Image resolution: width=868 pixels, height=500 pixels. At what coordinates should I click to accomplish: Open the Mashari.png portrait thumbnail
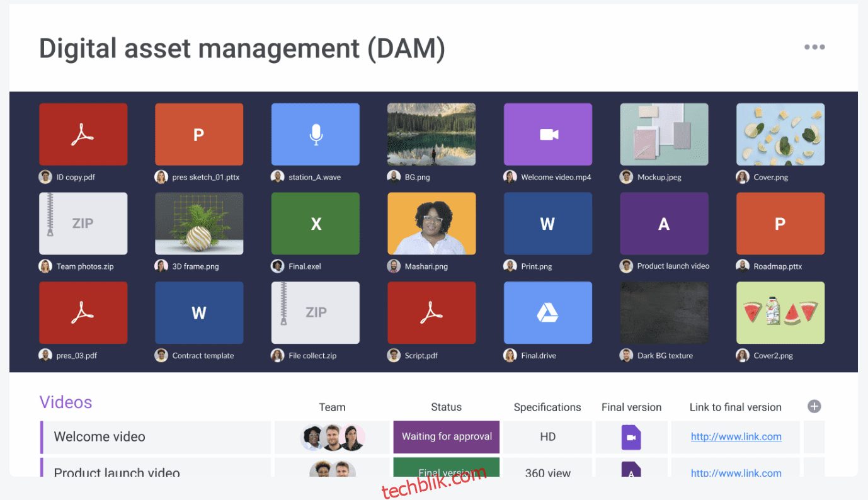click(431, 224)
